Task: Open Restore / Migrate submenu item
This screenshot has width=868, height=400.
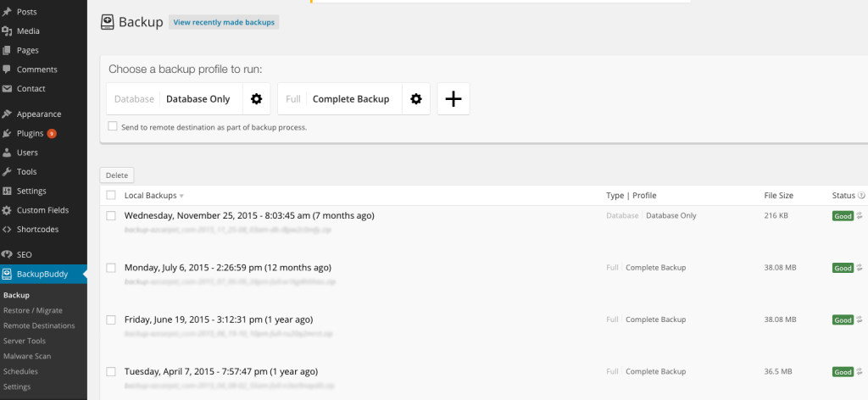Action: tap(32, 310)
